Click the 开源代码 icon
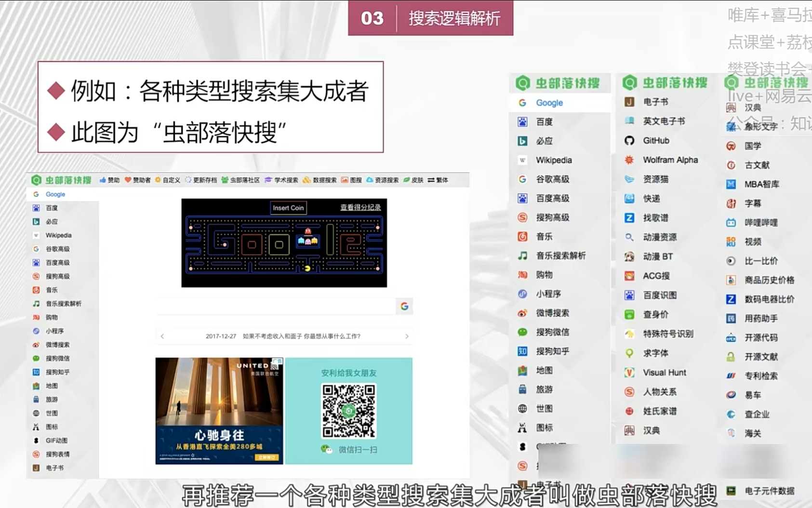812x508 pixels. (731, 338)
